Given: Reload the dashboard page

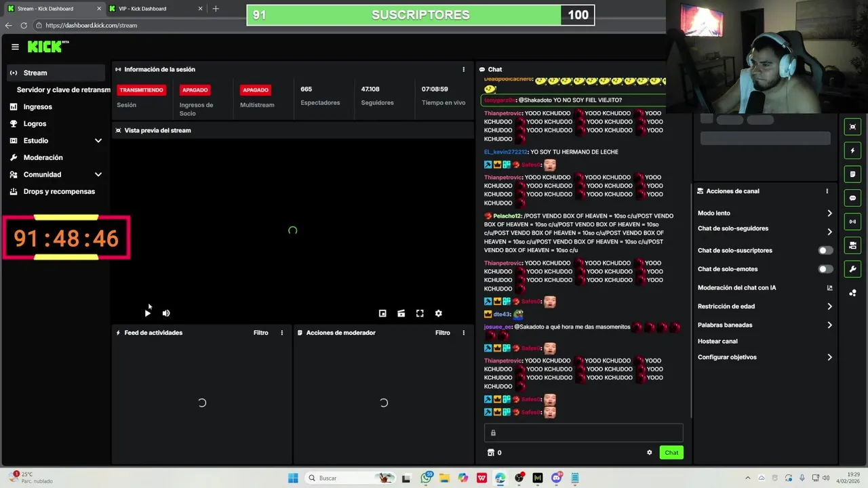Looking at the screenshot, I should (24, 25).
